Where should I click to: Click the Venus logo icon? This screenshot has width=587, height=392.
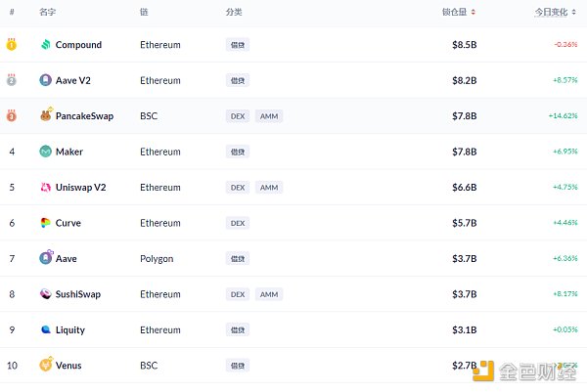pyautogui.click(x=46, y=365)
